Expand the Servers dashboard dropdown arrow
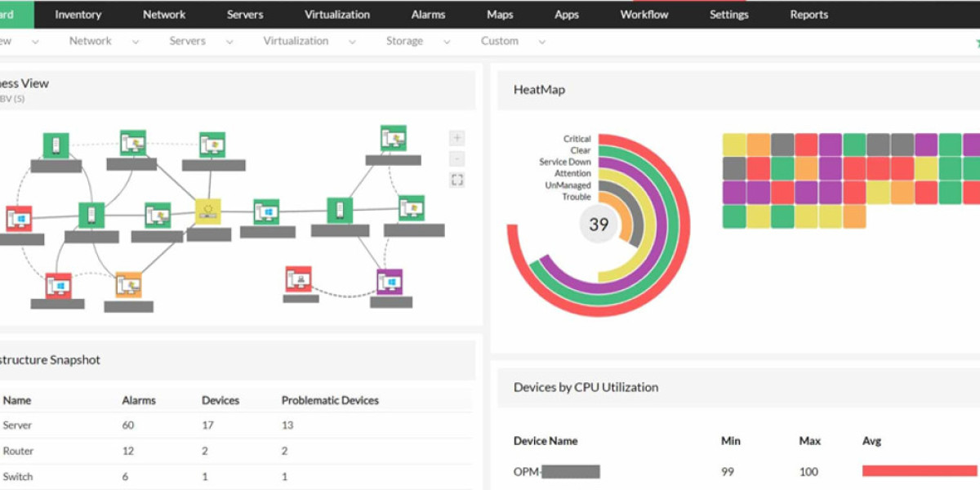The image size is (980, 490). (229, 42)
